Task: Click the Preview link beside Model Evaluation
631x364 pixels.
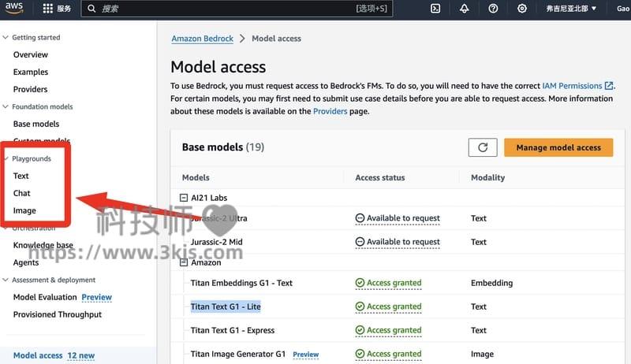Action: (x=96, y=297)
